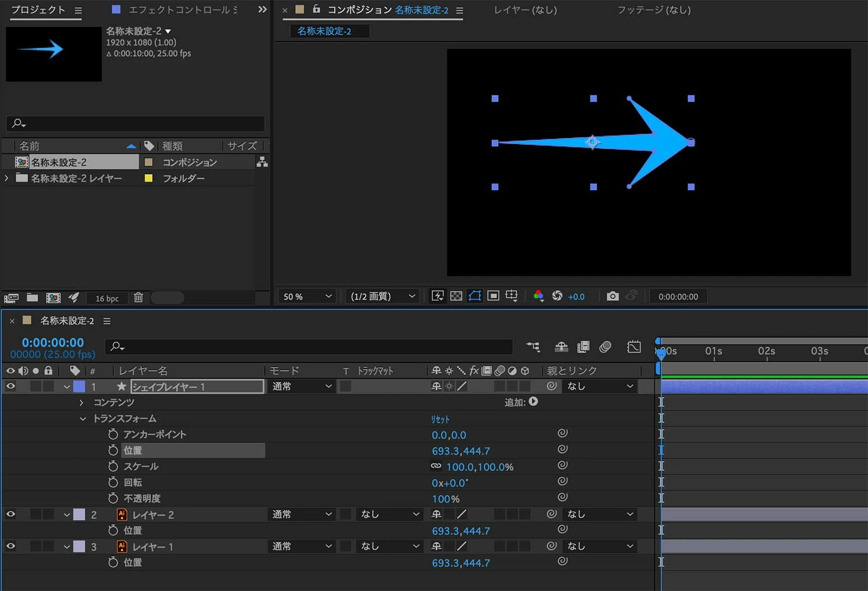
Task: Enable motion blur for the composition
Action: (x=605, y=347)
